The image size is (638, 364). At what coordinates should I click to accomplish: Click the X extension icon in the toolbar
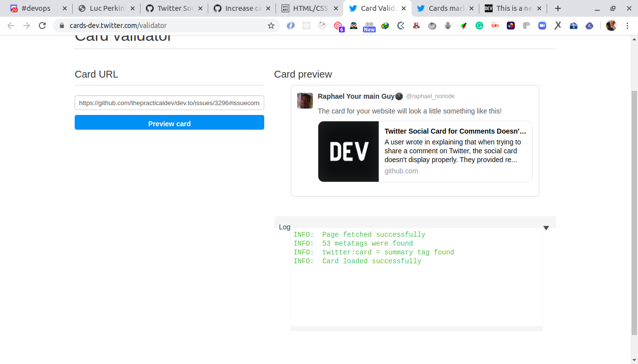tap(557, 26)
